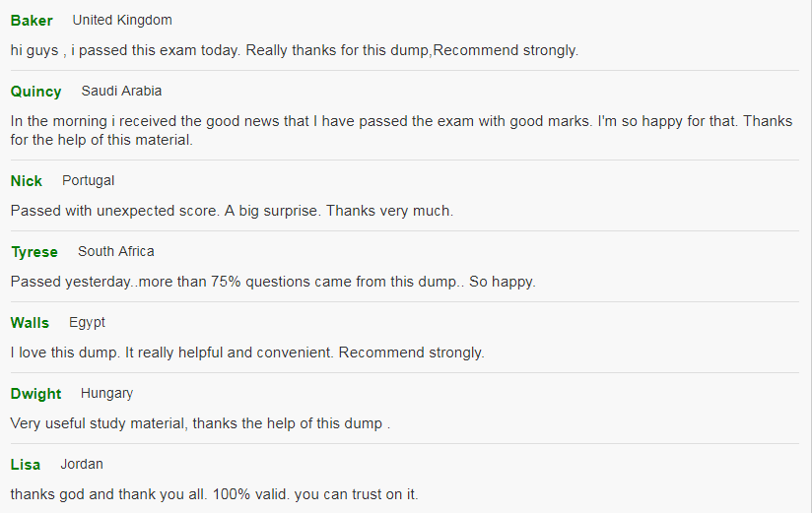Click reviewer name Dwight

pos(35,394)
